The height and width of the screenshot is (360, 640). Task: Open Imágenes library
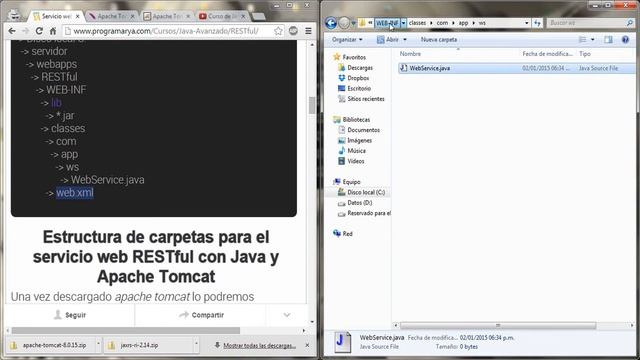click(x=355, y=140)
